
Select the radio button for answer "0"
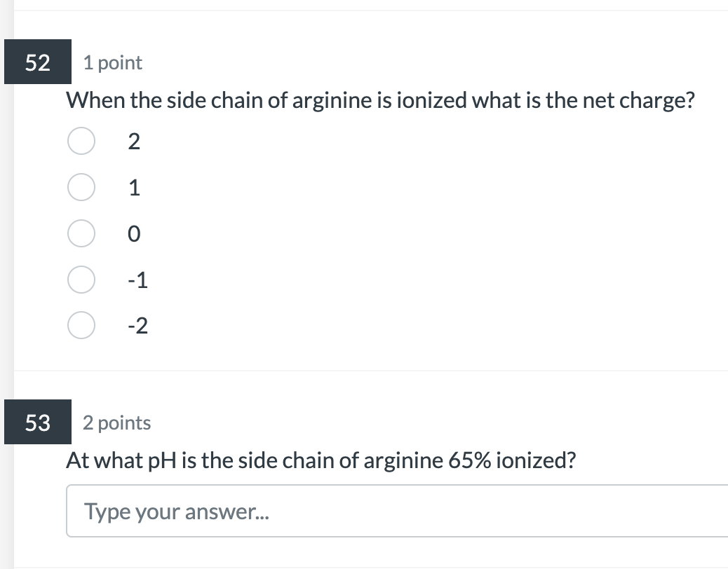tap(81, 233)
